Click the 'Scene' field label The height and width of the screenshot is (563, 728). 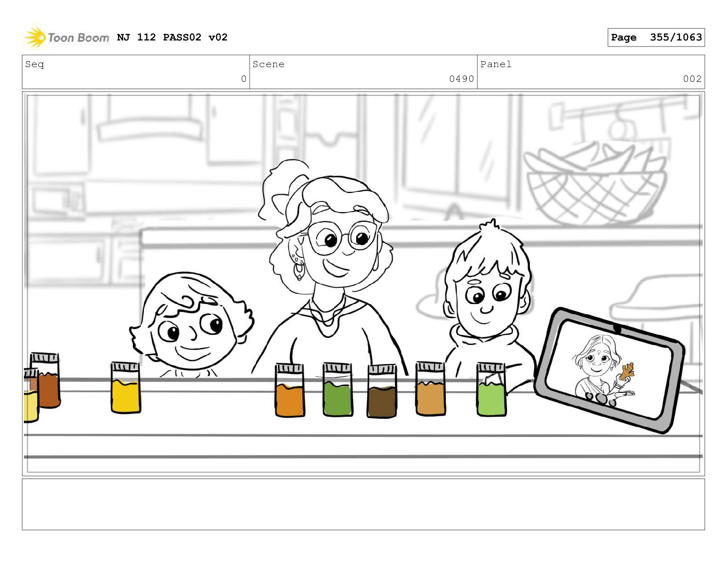pos(268,64)
